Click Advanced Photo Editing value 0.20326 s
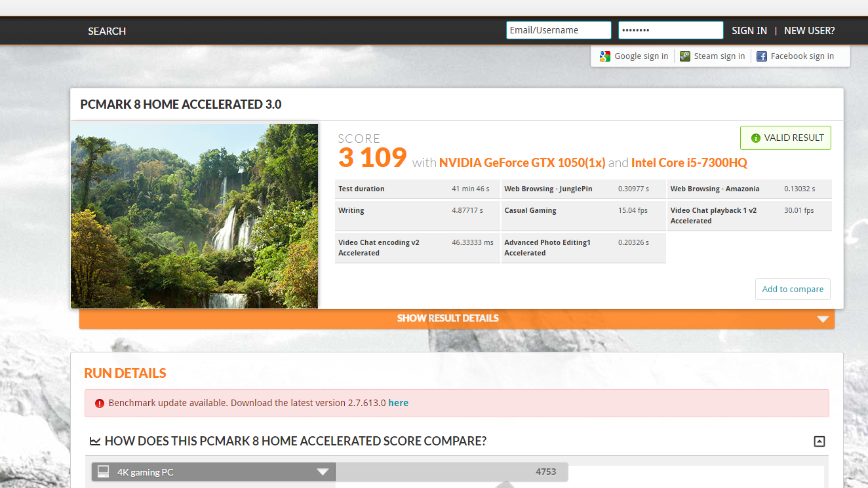 (633, 242)
